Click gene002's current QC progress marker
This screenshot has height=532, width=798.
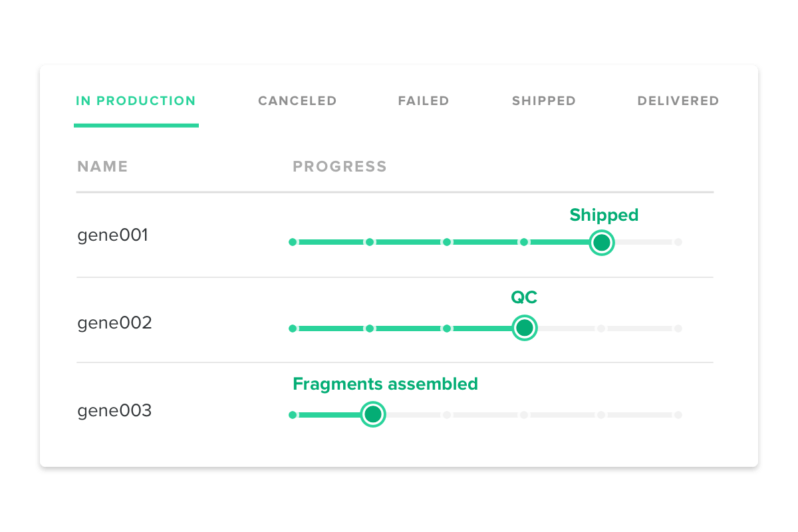[x=525, y=328]
